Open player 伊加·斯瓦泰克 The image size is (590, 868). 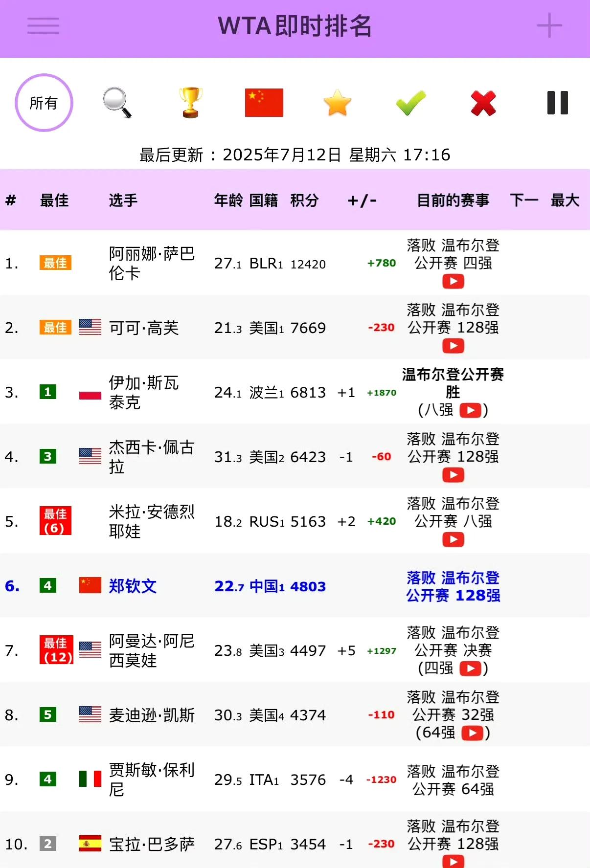pos(144,392)
